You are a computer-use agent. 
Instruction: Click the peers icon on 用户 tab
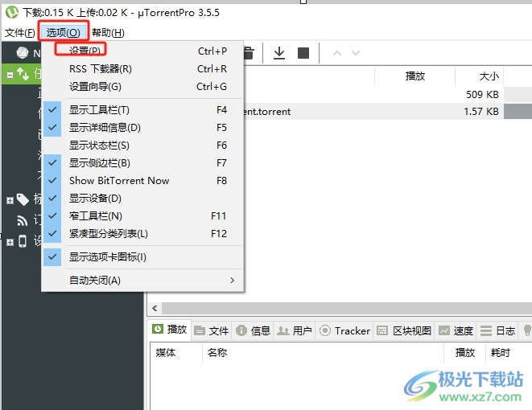[x=283, y=330]
